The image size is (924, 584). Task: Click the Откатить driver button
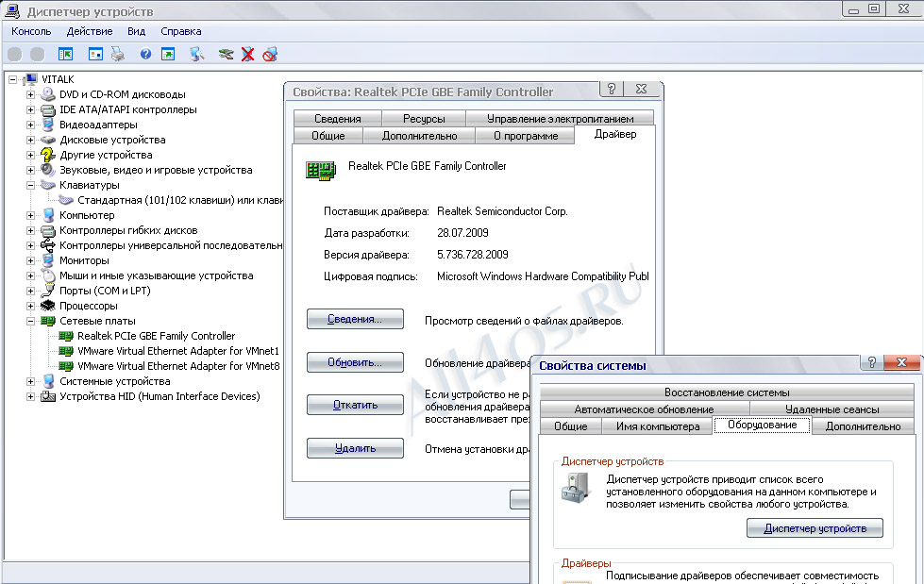click(355, 405)
